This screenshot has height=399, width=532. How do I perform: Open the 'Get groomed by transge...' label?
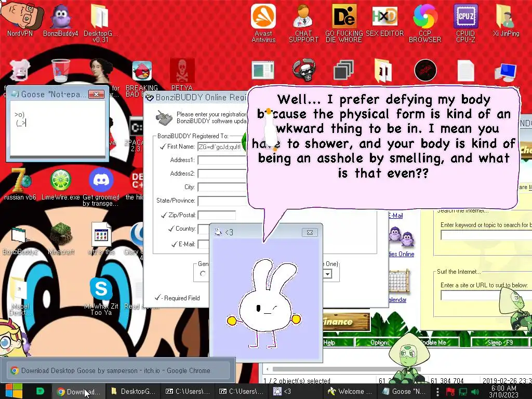(101, 200)
